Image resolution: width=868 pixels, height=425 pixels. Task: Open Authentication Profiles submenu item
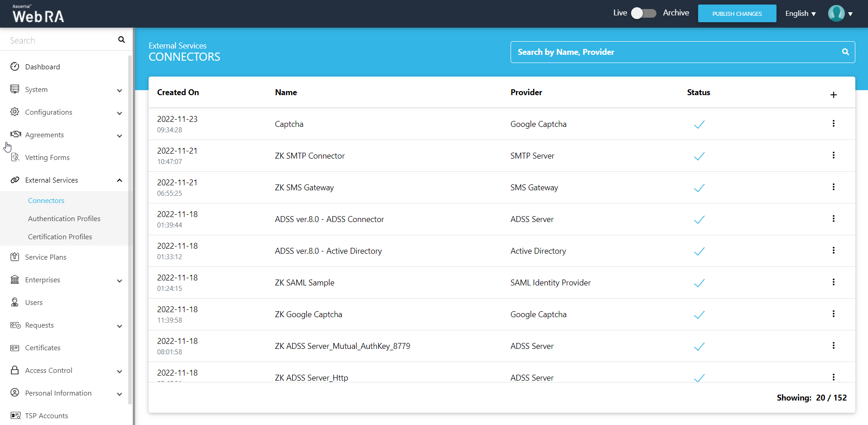[64, 218]
